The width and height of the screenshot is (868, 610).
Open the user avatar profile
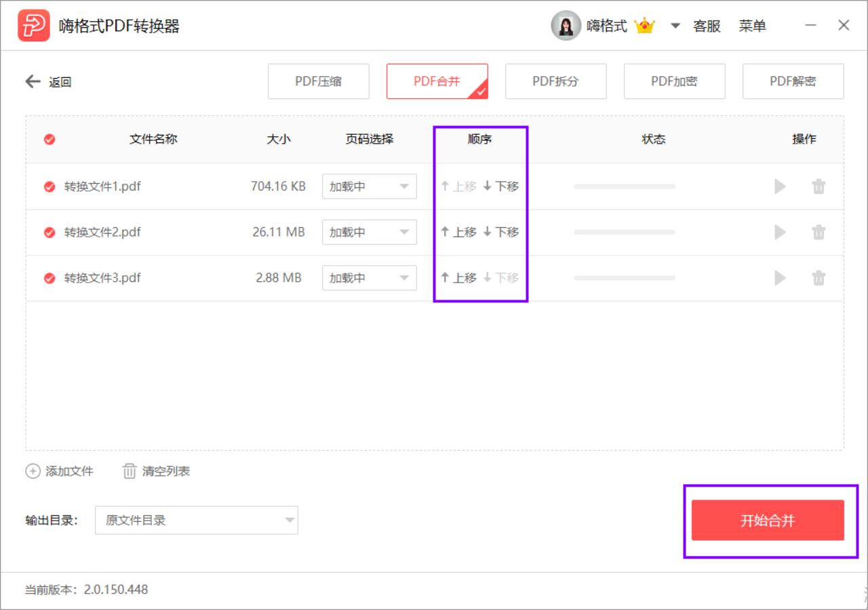click(x=566, y=26)
